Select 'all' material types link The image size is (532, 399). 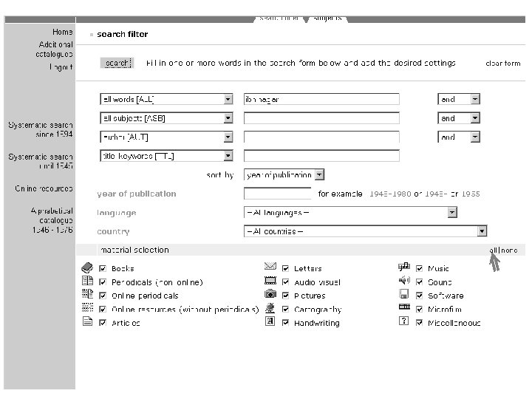pos(493,250)
